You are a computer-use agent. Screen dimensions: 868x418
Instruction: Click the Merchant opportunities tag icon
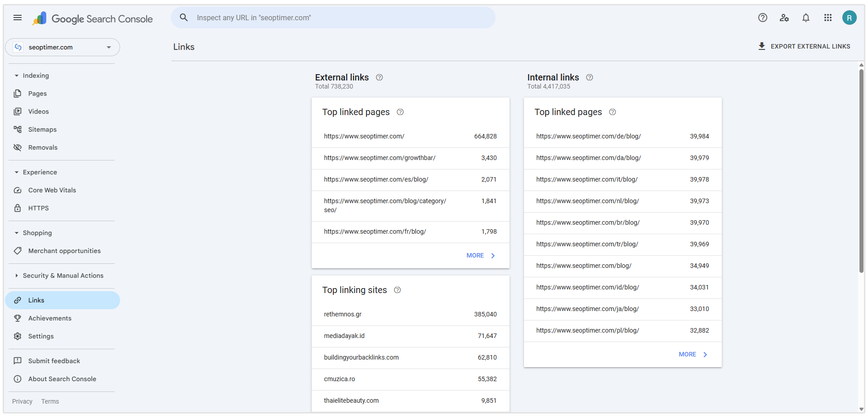pos(18,251)
